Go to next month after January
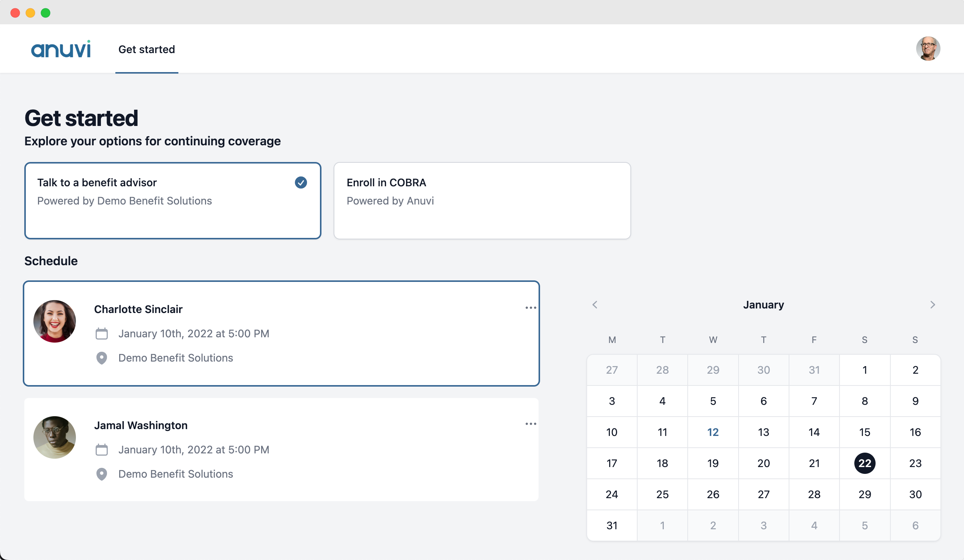The height and width of the screenshot is (560, 964). coord(932,305)
